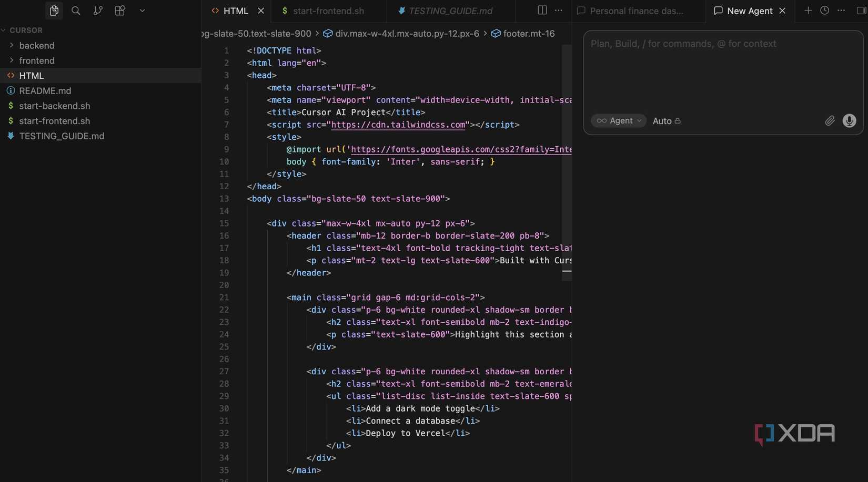Screen dimensions: 868x482
Task: Select the HTML file in explorer
Action: [x=100, y=76]
